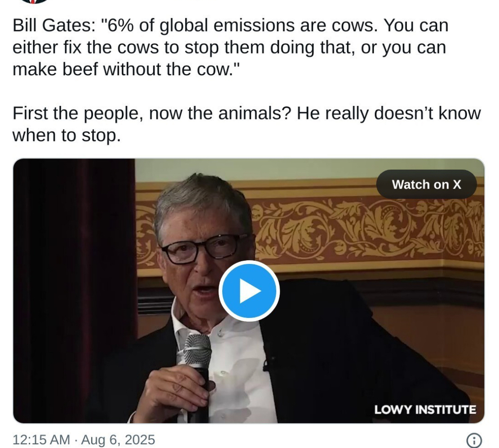
Task: Click the "Watch on X" button
Action: [x=426, y=184]
